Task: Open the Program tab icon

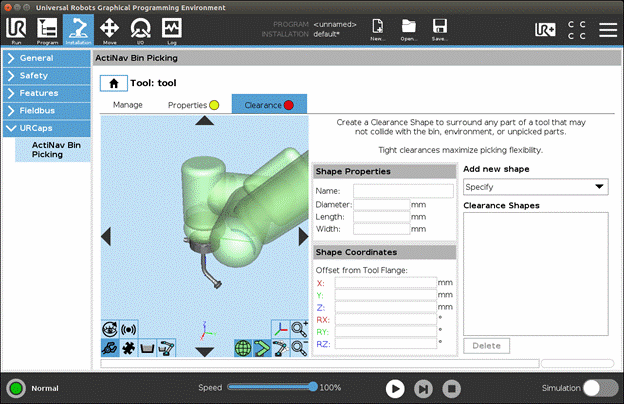Action: pos(47,30)
